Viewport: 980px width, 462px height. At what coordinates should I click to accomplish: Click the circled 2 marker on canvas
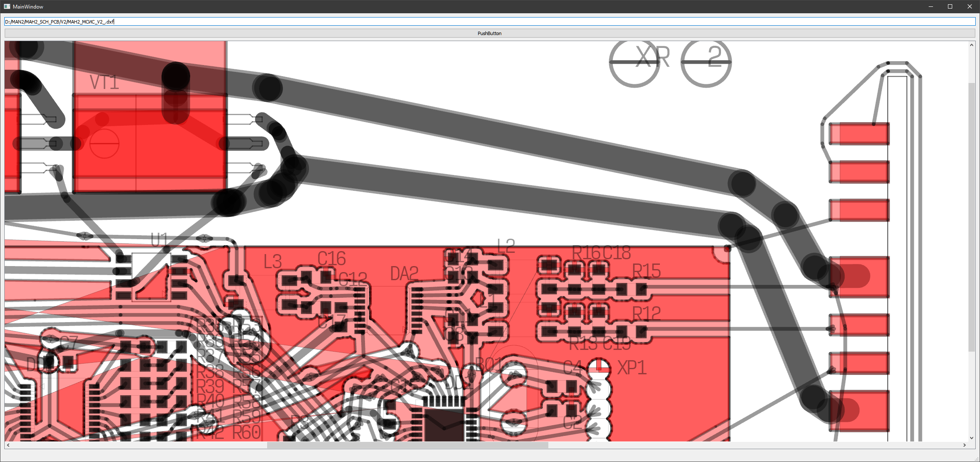[x=706, y=62]
